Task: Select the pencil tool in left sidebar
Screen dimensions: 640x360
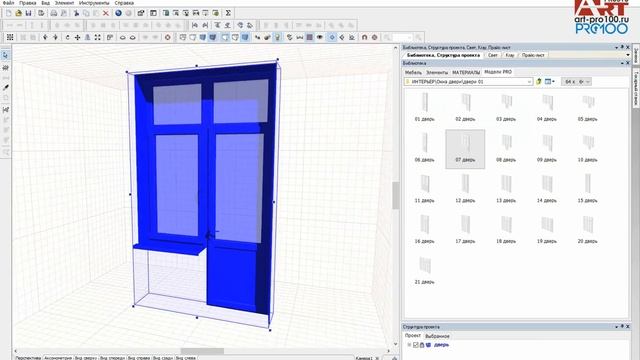Action: tap(5, 87)
